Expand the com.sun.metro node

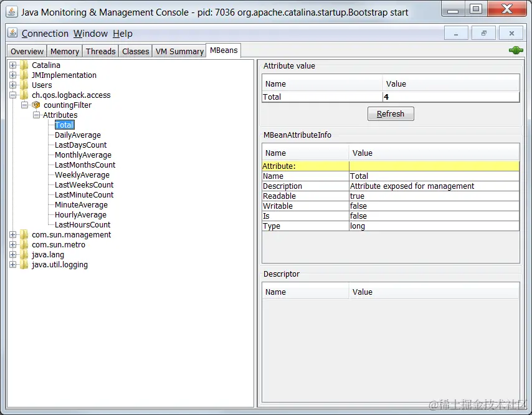click(x=14, y=244)
